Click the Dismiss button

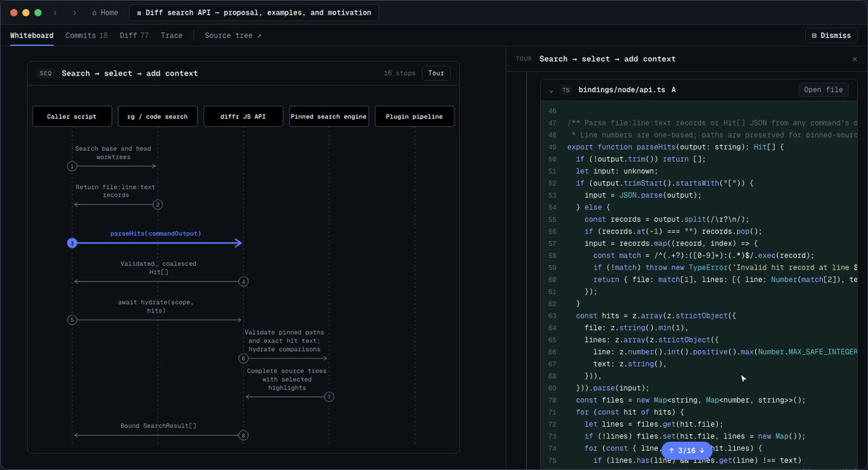click(831, 35)
